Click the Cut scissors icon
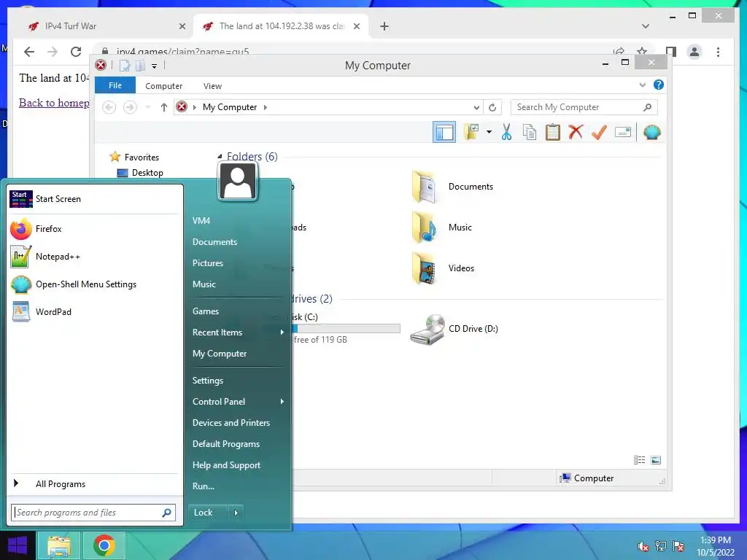747x560 pixels. pyautogui.click(x=506, y=132)
